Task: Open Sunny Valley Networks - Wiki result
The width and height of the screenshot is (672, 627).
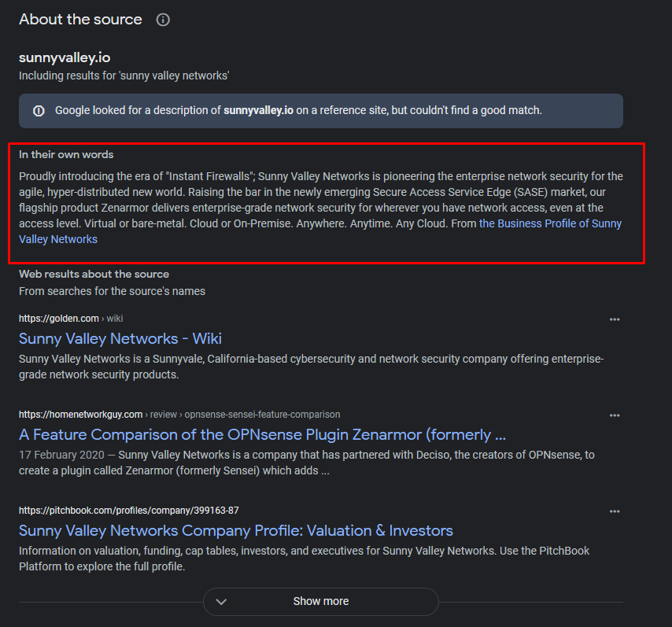Action: point(120,338)
